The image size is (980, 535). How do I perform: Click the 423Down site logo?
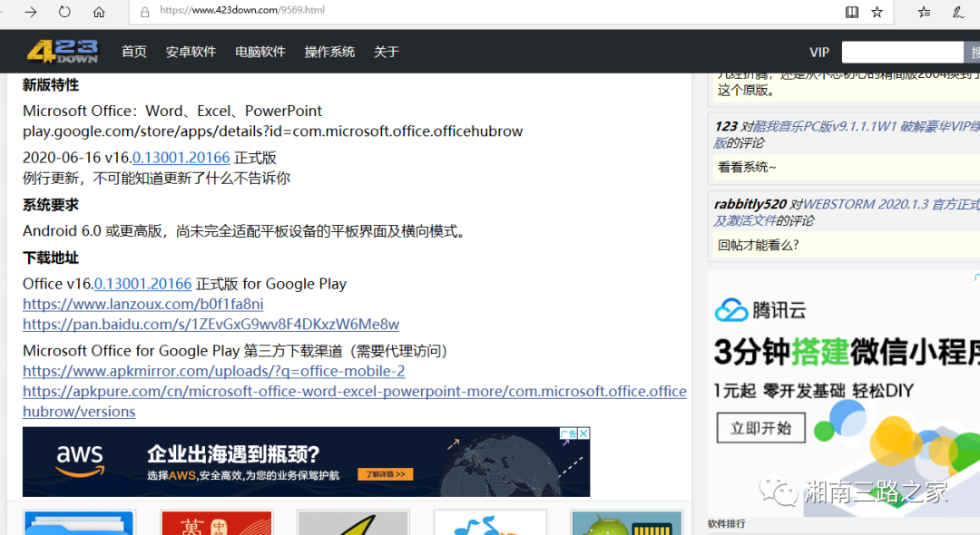point(62,51)
